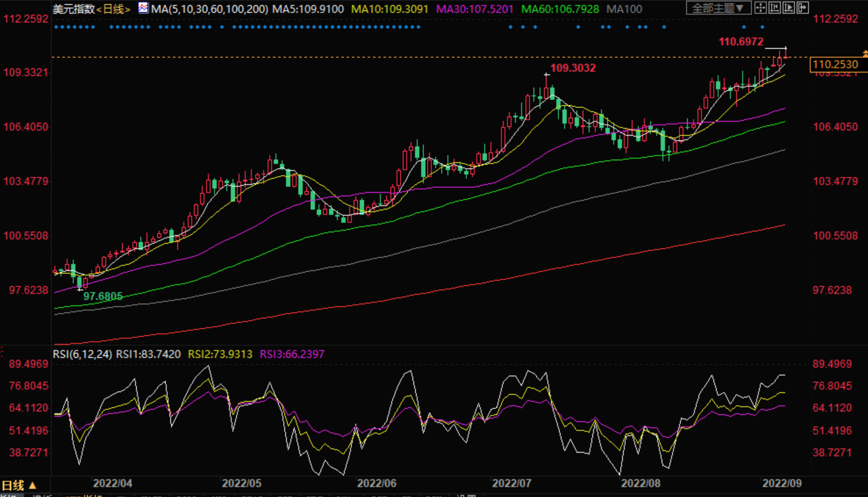This screenshot has width=868, height=497.
Task: Expand the 日线 period selector at bottom left
Action: [x=19, y=485]
